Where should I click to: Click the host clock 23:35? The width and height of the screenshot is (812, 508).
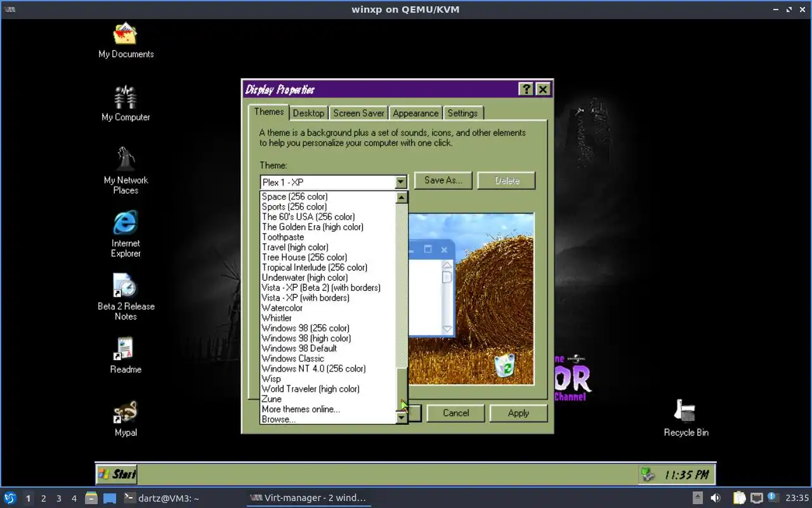pos(797,498)
